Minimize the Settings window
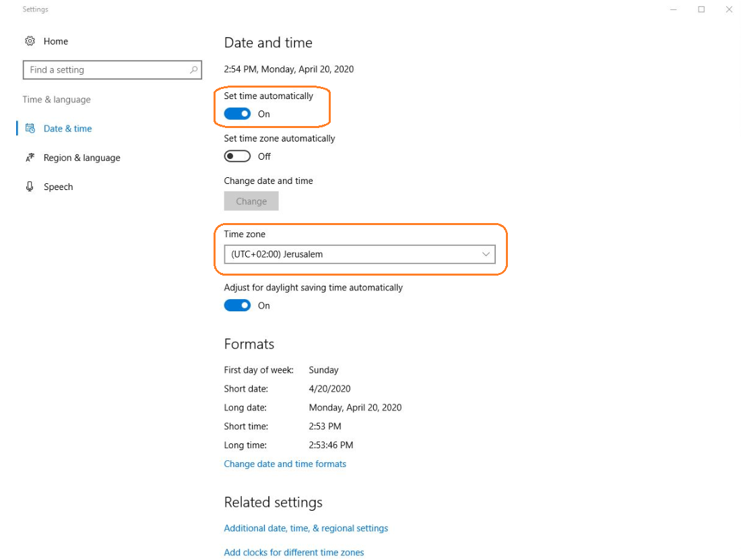The width and height of the screenshot is (741, 560). pyautogui.click(x=674, y=9)
